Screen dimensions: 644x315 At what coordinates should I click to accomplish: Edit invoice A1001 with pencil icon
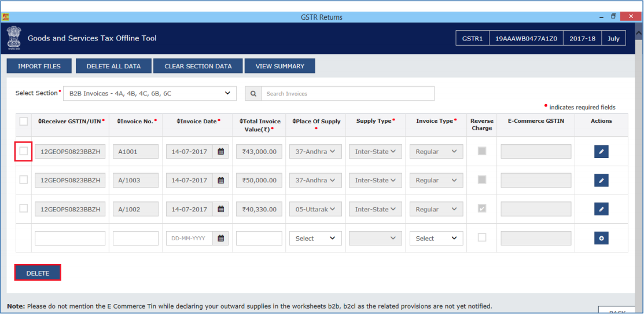[601, 152]
